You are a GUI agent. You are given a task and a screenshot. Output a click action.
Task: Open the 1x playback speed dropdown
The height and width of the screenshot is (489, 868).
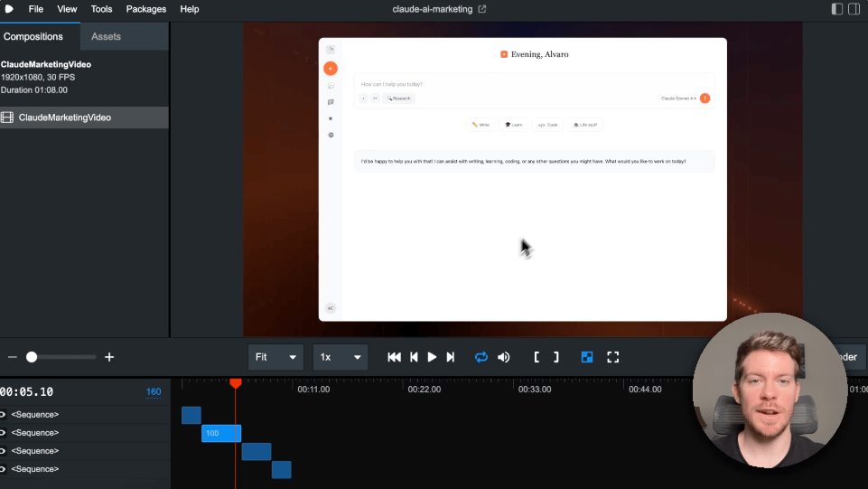pyautogui.click(x=340, y=357)
